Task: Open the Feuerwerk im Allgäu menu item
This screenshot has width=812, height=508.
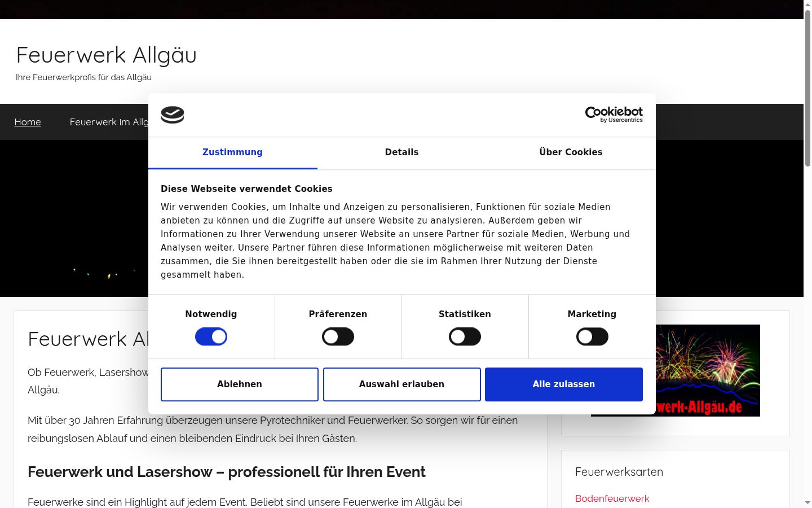Action: point(109,122)
